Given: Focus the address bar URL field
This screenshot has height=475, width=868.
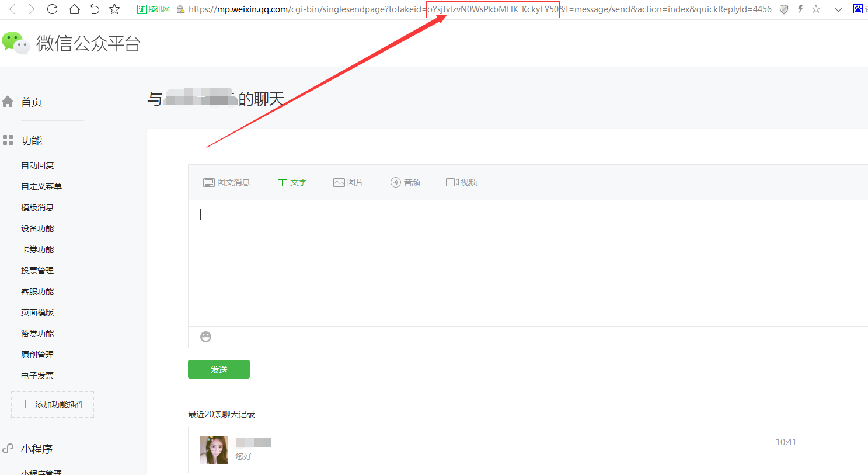Looking at the screenshot, I should click(480, 9).
